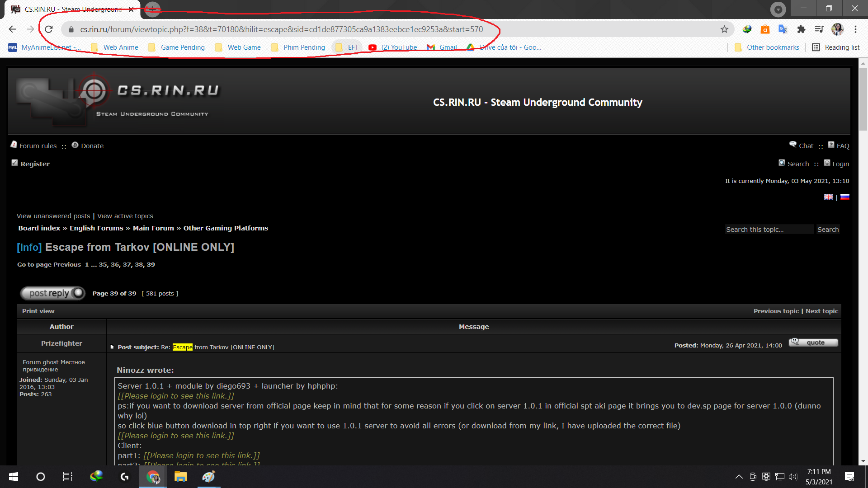Open MyAnimeList bookmark

pos(45,47)
